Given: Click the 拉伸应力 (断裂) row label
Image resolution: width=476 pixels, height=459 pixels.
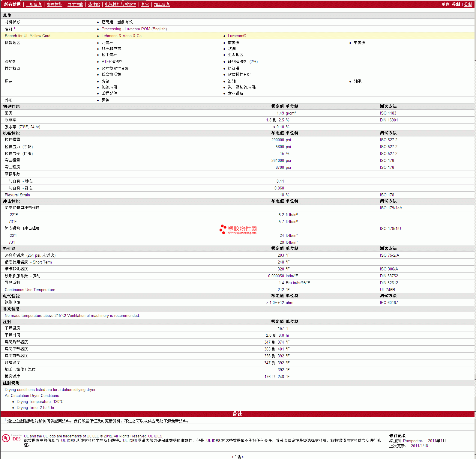Looking at the screenshot, I should coord(19,147).
